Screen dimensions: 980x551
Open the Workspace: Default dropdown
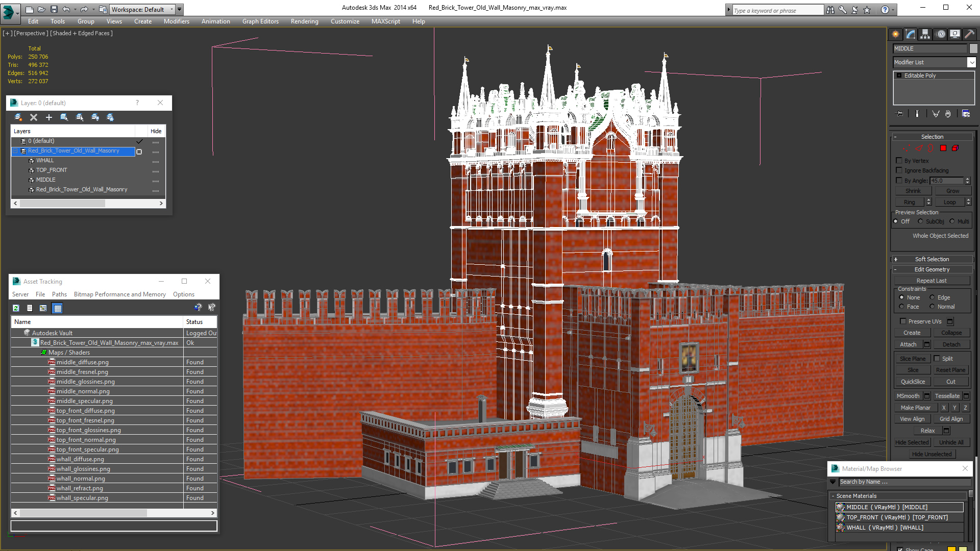pos(143,9)
